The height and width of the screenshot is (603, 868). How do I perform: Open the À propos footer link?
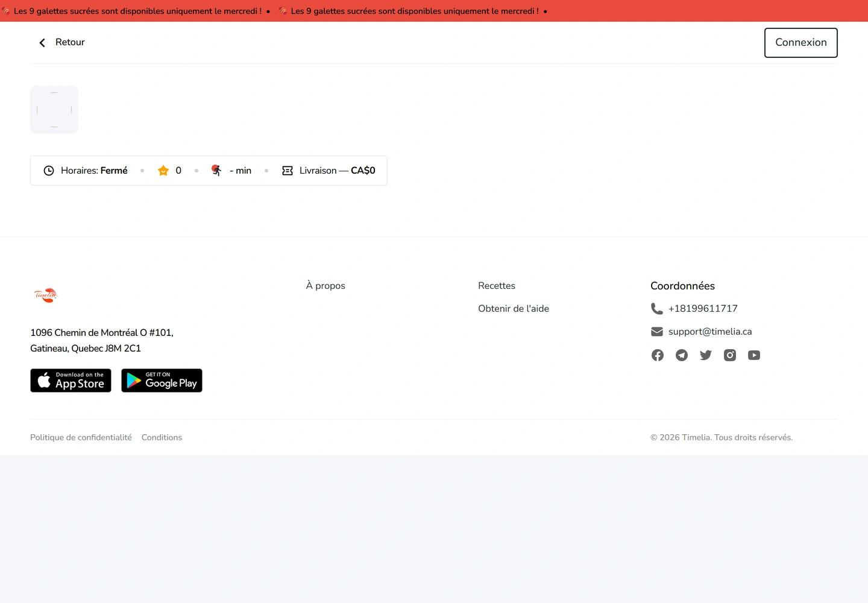coord(325,286)
